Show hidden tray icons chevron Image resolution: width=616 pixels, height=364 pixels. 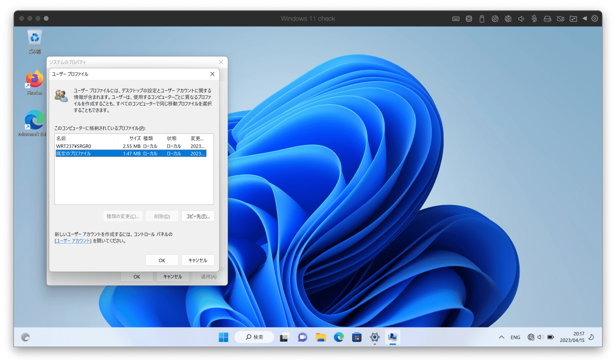coord(502,337)
